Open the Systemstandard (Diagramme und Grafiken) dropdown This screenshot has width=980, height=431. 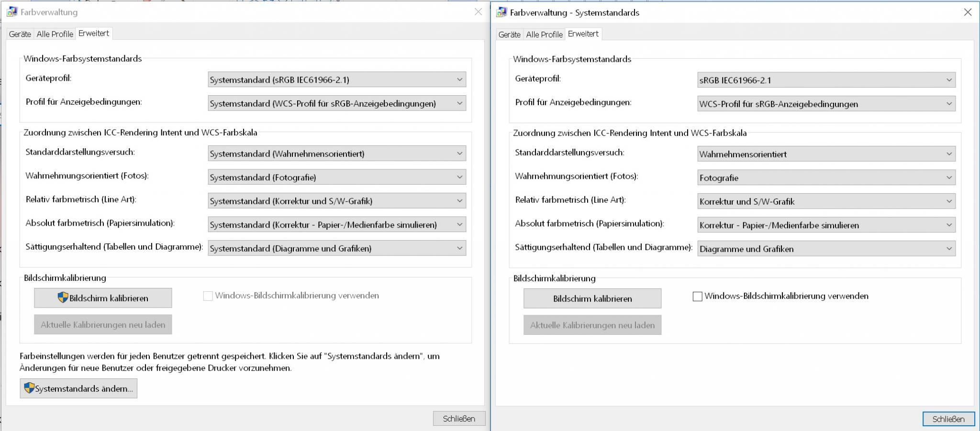point(337,248)
